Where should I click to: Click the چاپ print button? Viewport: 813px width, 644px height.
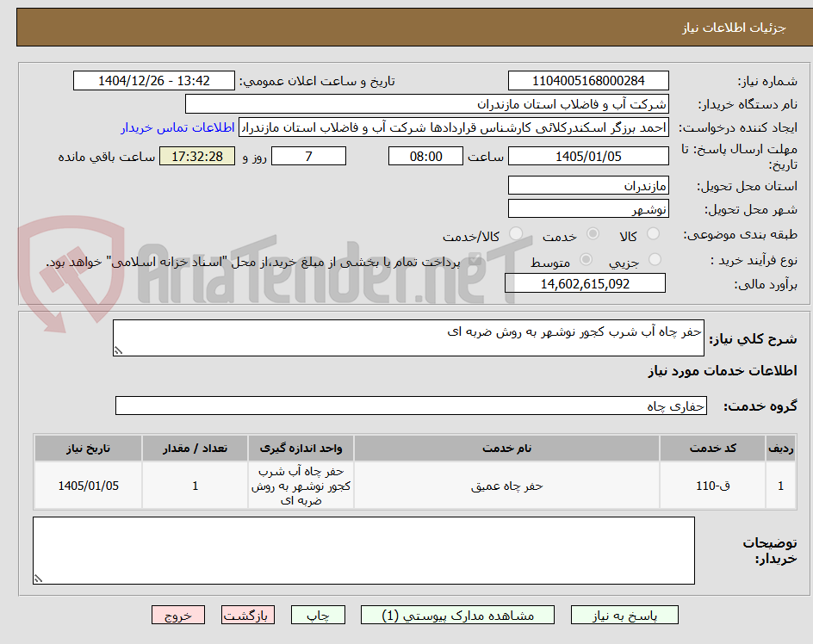click(x=318, y=615)
